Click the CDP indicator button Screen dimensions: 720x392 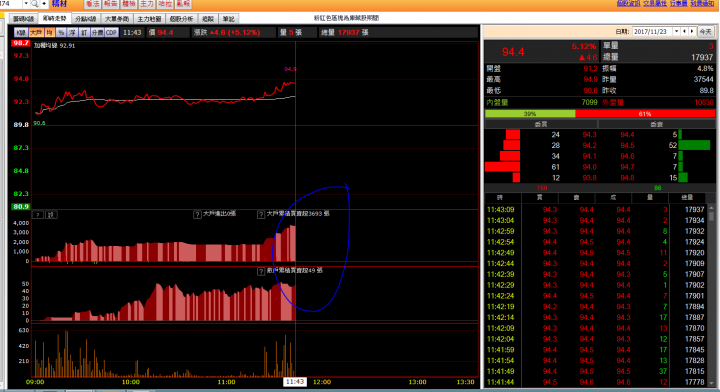pyautogui.click(x=112, y=33)
